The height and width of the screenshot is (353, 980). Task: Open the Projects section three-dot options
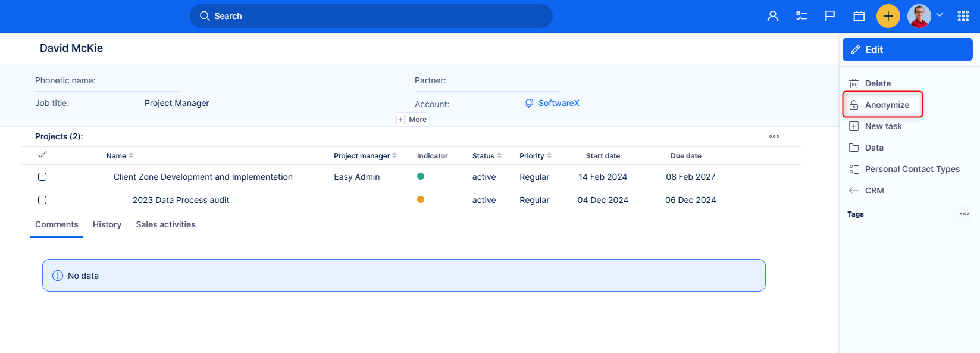click(774, 136)
